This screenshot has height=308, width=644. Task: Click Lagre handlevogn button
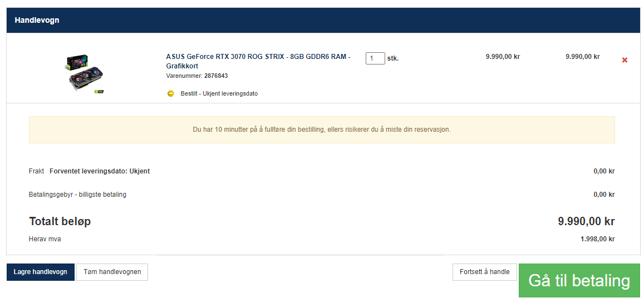pyautogui.click(x=41, y=272)
